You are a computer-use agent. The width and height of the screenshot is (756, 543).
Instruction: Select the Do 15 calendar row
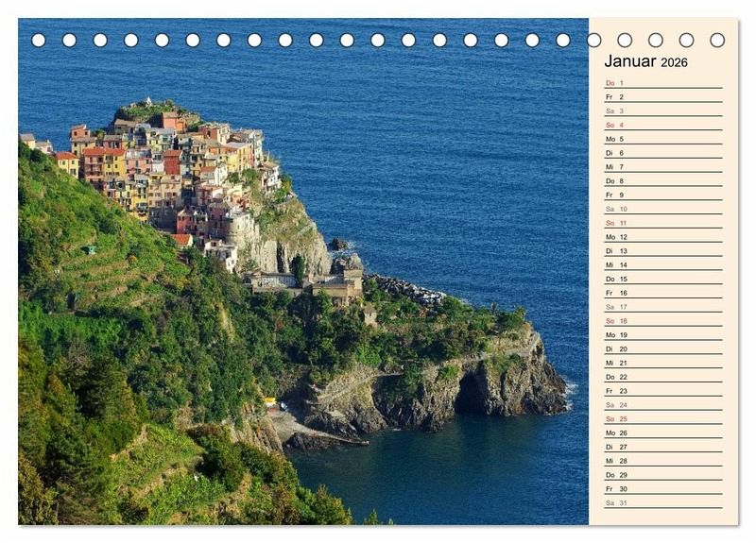click(663, 279)
